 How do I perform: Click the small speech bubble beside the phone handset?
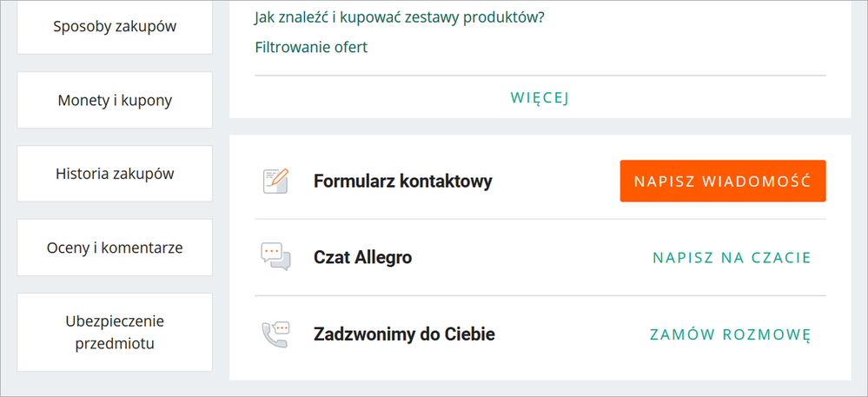(280, 328)
